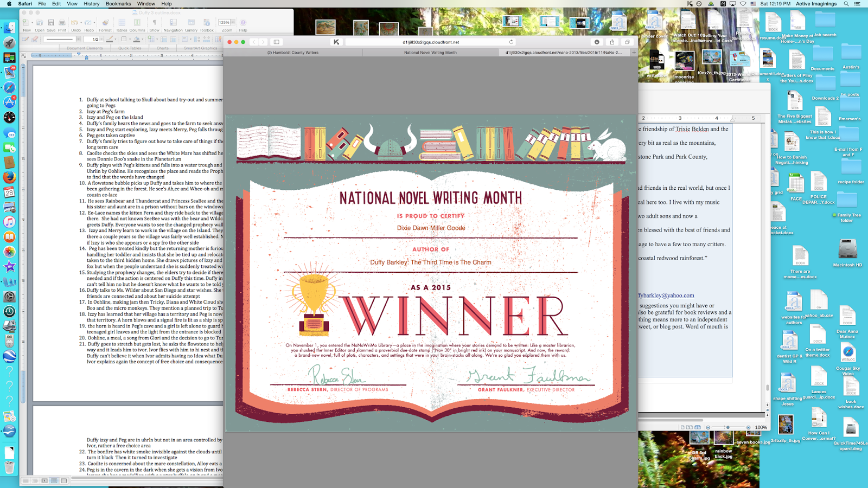Screen dimensions: 868x488
Task: Expand the New document dropdown arrow in Word
Action: click(31, 23)
